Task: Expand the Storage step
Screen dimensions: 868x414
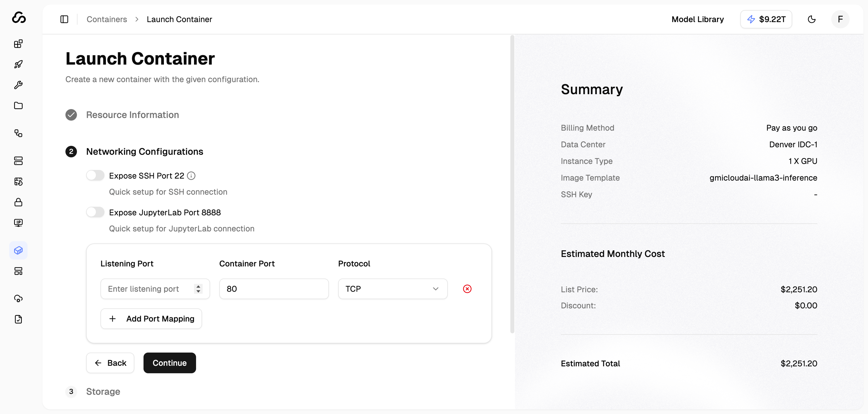Action: coord(103,391)
